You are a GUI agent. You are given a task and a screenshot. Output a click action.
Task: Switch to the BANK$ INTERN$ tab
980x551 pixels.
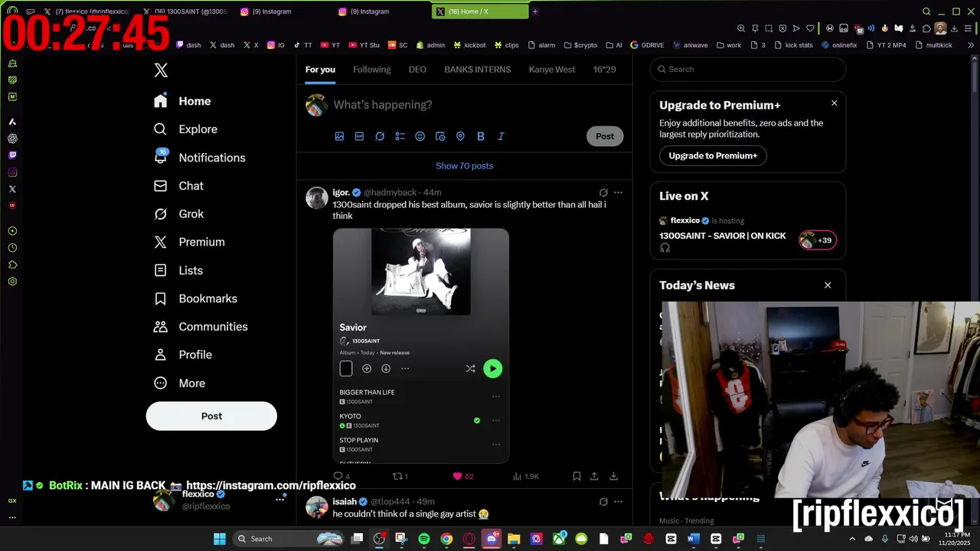coord(477,70)
